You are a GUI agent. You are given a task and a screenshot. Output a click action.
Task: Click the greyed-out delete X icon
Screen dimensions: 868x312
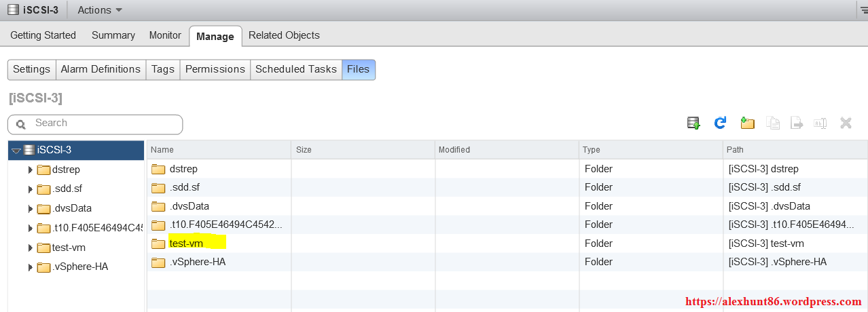tap(846, 123)
